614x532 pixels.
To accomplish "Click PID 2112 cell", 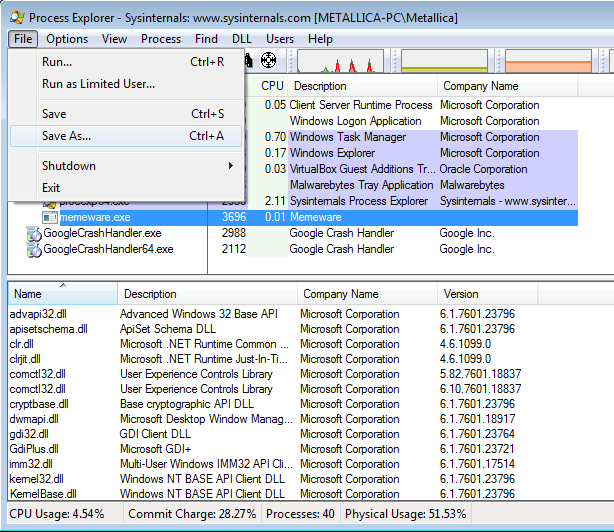I will (234, 249).
